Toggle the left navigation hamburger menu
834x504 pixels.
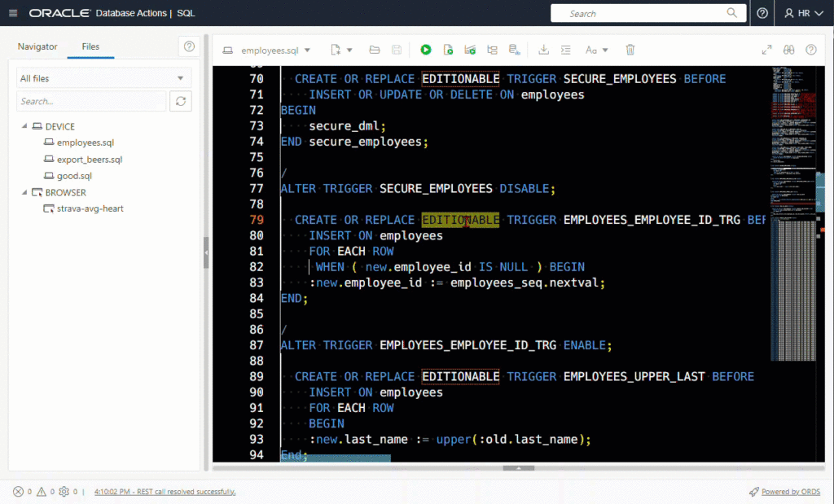point(12,12)
